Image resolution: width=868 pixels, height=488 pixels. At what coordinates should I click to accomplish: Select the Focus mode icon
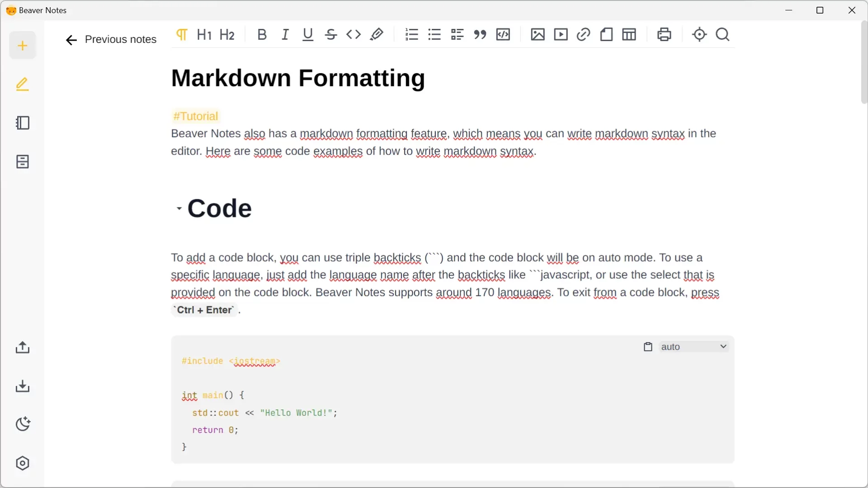click(x=698, y=34)
